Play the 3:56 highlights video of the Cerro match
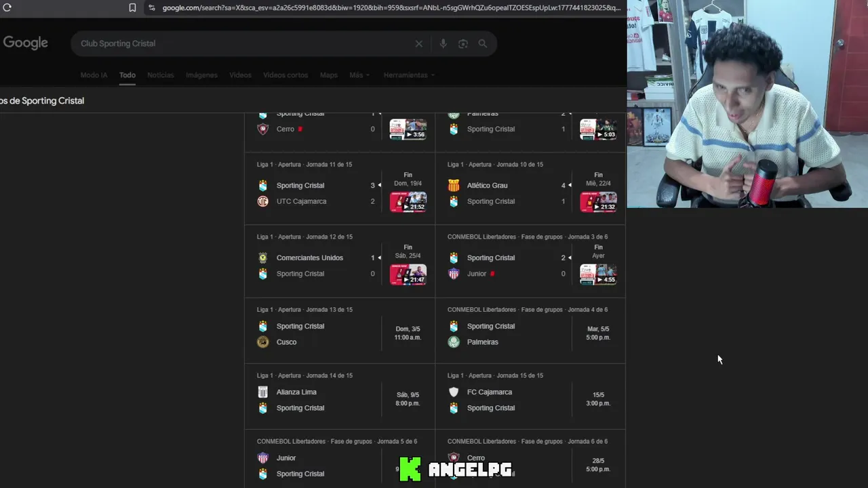The height and width of the screenshot is (488, 868). (x=408, y=129)
